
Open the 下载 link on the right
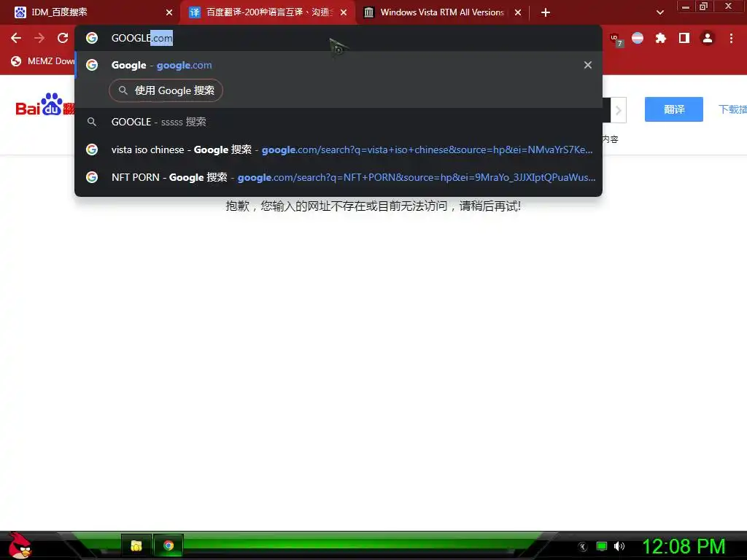(732, 109)
